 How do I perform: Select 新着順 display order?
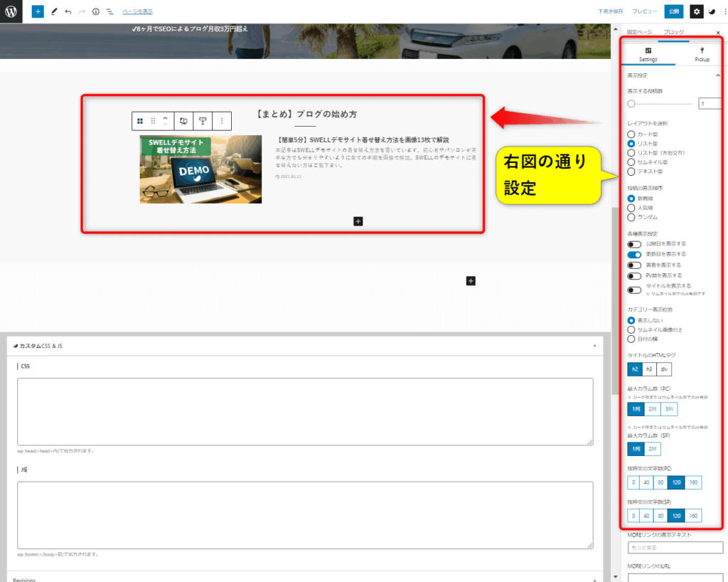(x=631, y=199)
